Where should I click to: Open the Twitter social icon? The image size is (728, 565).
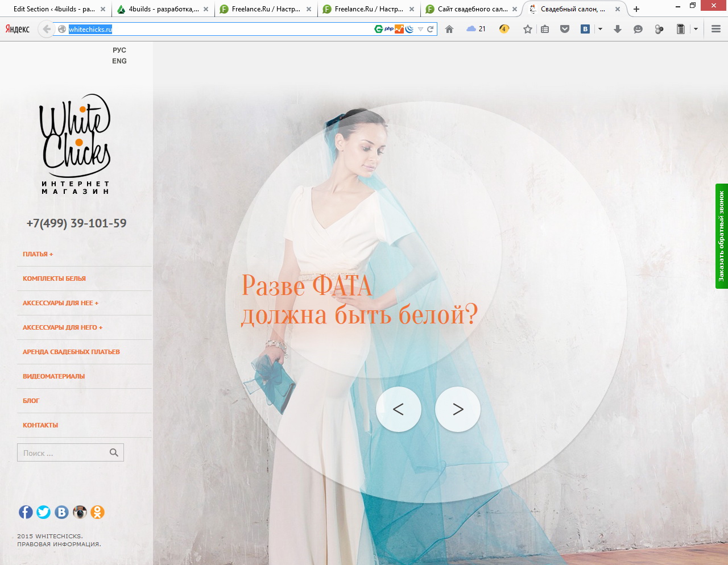[43, 512]
